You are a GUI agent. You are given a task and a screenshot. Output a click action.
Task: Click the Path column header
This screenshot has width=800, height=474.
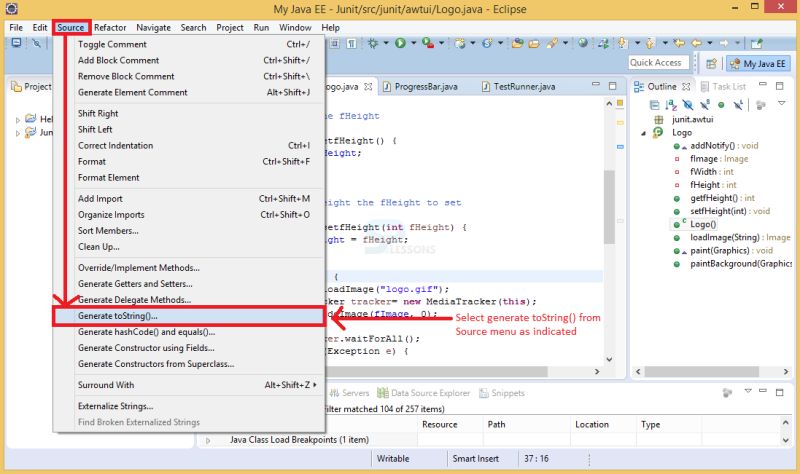[x=526, y=425]
